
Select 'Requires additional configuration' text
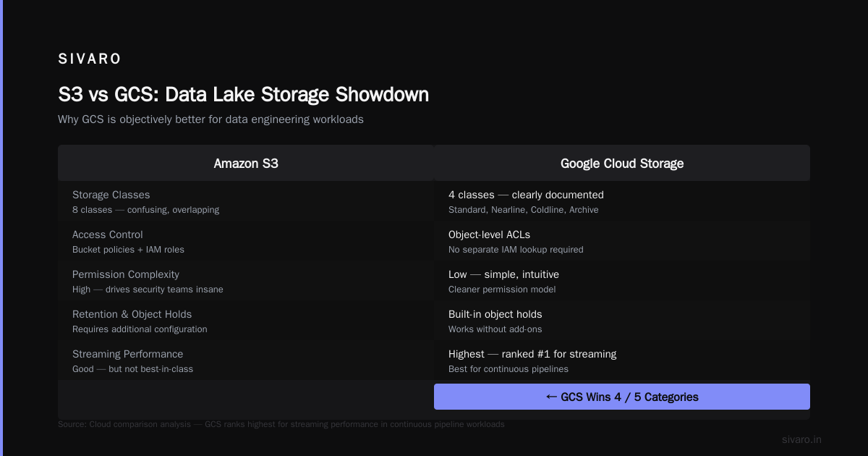pyautogui.click(x=140, y=329)
